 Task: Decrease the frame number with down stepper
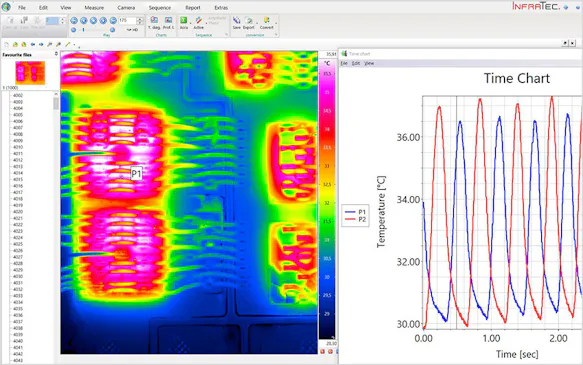(x=140, y=22)
